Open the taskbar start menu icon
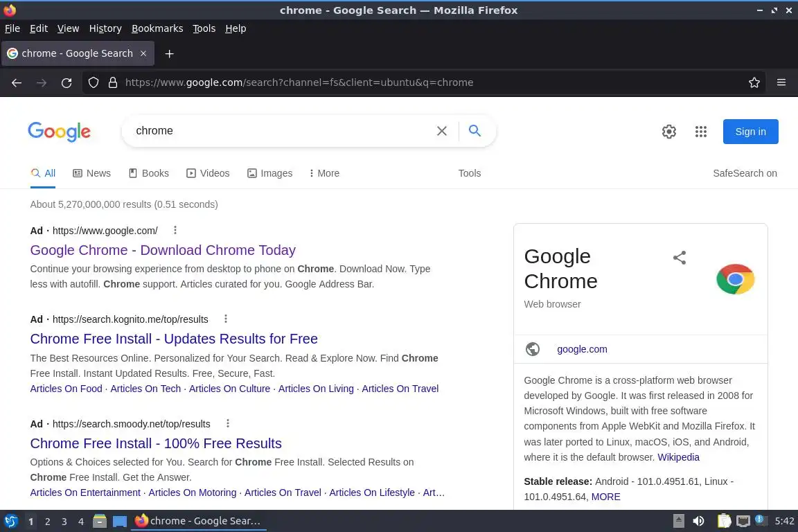 (10, 521)
